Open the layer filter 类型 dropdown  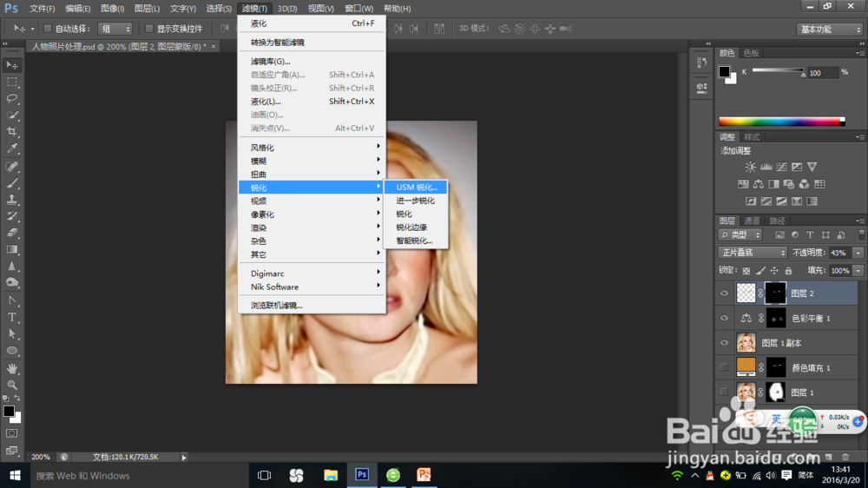(x=740, y=234)
